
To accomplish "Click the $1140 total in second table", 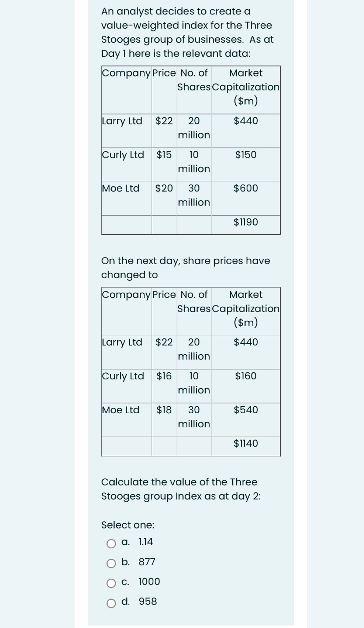I will click(245, 444).
